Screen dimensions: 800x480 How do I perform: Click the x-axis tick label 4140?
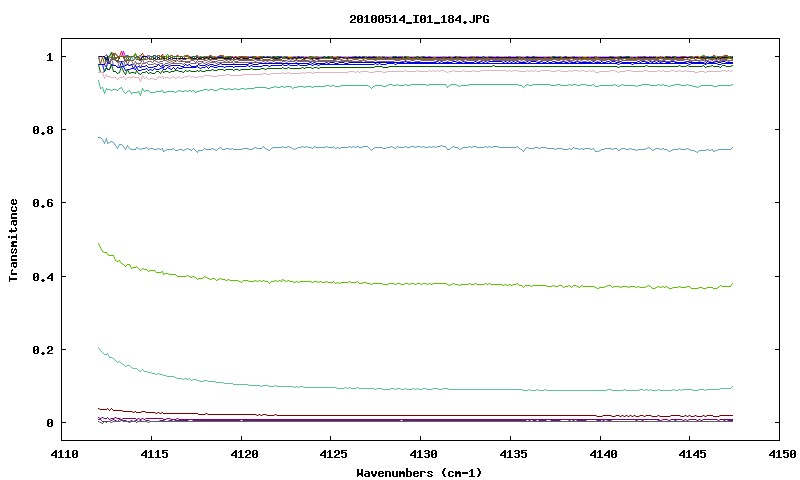pos(603,454)
